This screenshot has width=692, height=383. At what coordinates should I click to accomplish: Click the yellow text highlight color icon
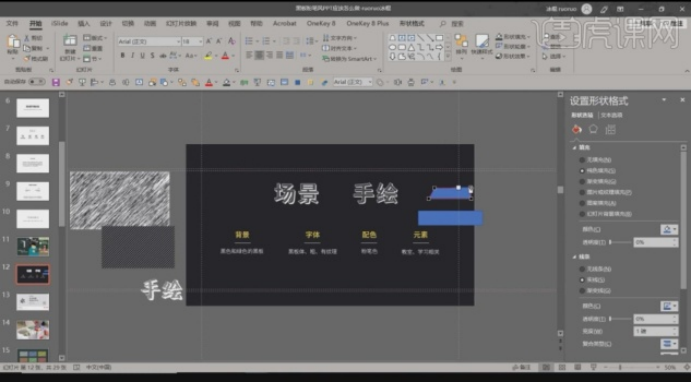click(208, 56)
